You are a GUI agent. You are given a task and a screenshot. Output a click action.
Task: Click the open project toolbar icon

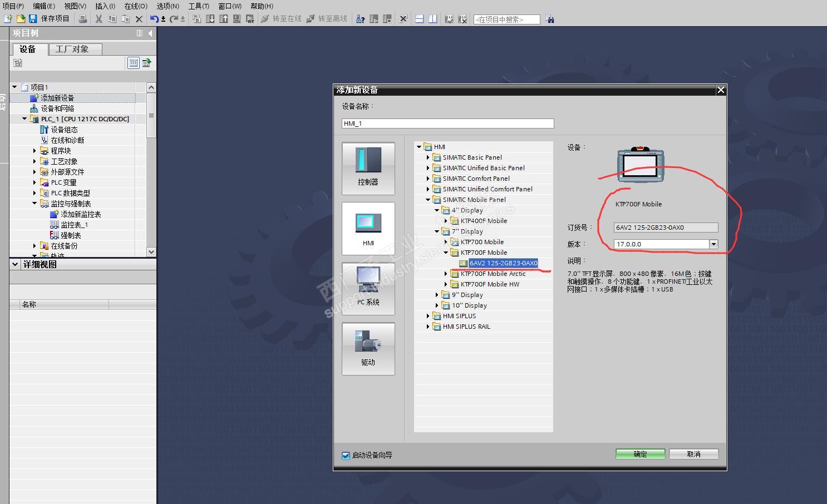[21, 19]
